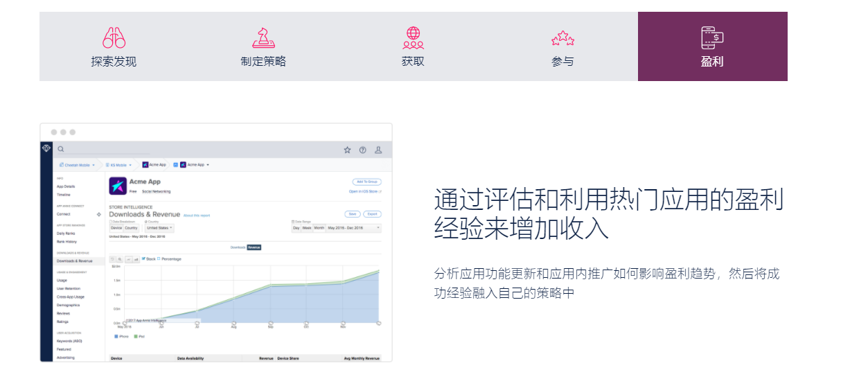Image resolution: width=868 pixels, height=388 pixels.
Task: Open the 获取 tab
Action: point(413,46)
